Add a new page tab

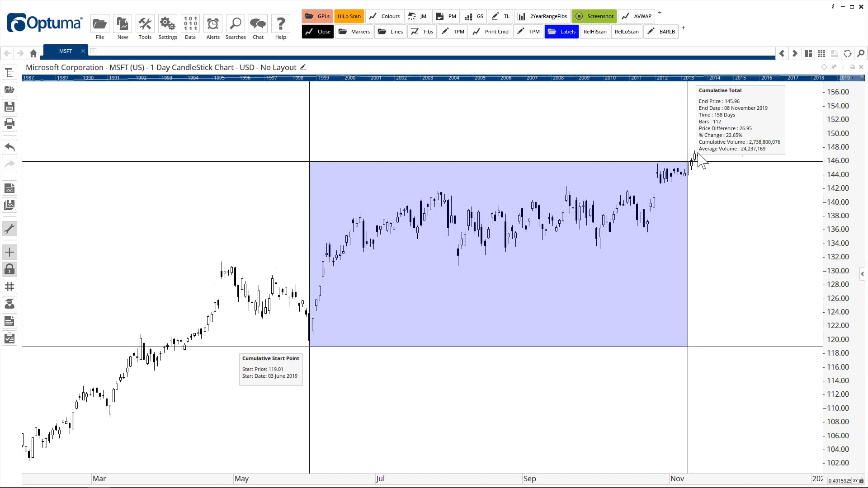(93, 51)
